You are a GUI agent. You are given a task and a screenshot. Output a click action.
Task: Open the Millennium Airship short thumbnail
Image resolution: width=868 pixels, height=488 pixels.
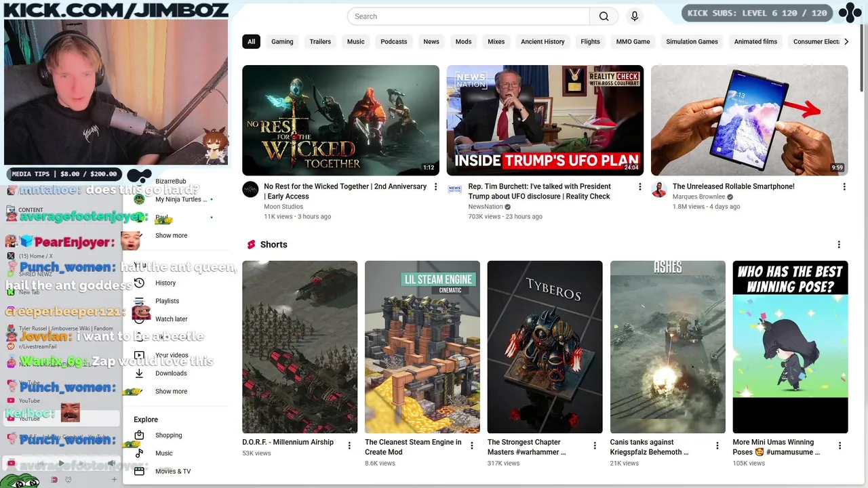(300, 347)
